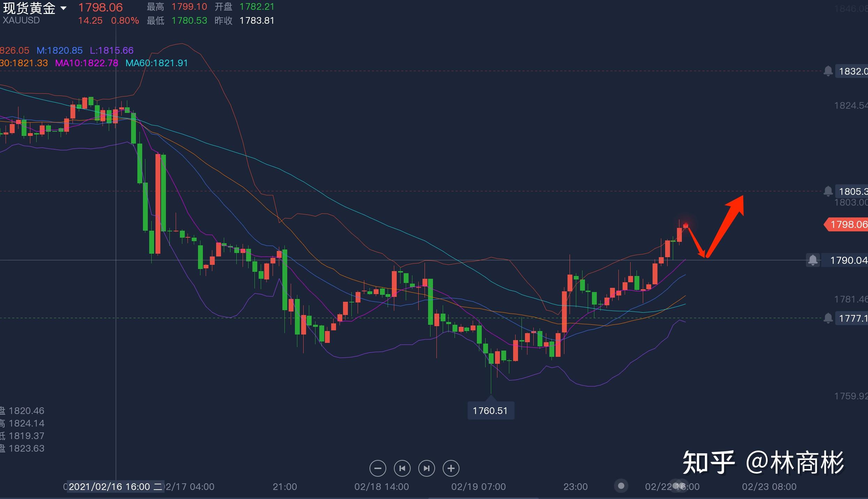
Task: Click the red dot on latest candle
Action: (x=686, y=225)
